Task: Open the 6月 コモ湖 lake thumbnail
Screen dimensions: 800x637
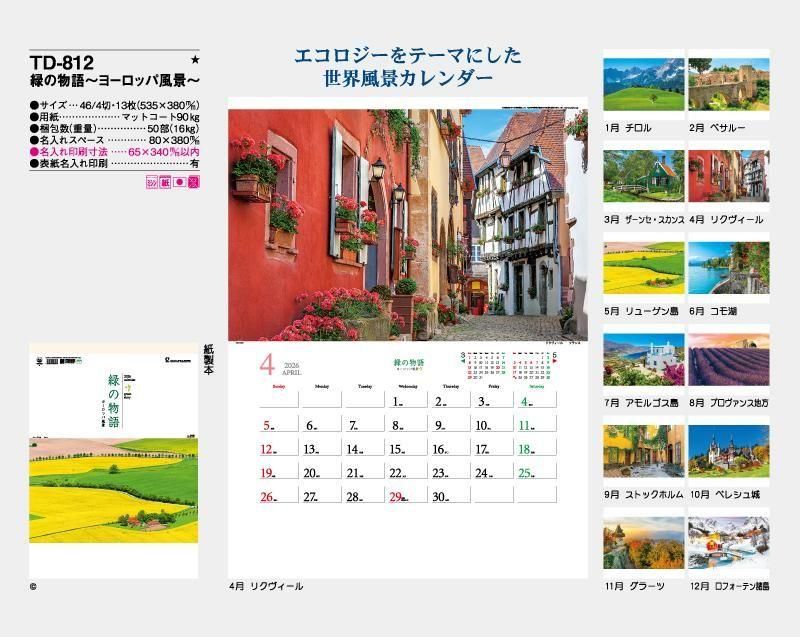Action: [x=729, y=268]
